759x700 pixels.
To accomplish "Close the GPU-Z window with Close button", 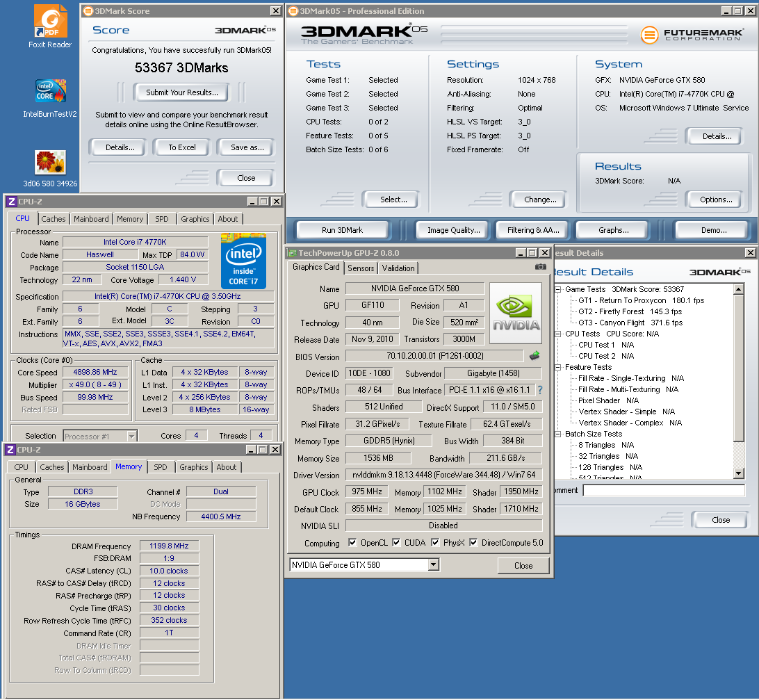I will (x=523, y=565).
